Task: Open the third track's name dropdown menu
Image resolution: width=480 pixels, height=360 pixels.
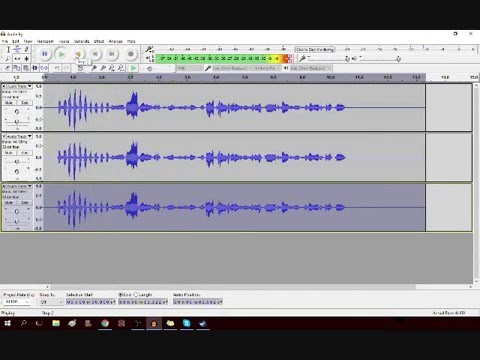Action: click(x=19, y=186)
